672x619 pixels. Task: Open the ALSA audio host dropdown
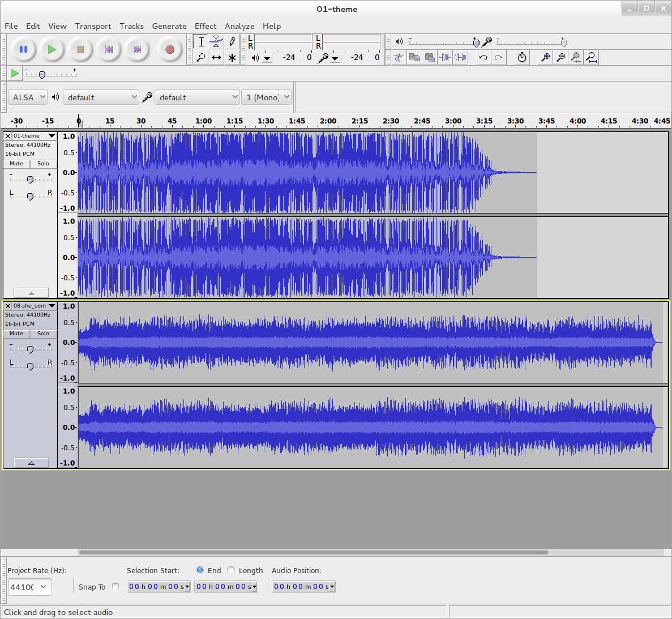28,97
